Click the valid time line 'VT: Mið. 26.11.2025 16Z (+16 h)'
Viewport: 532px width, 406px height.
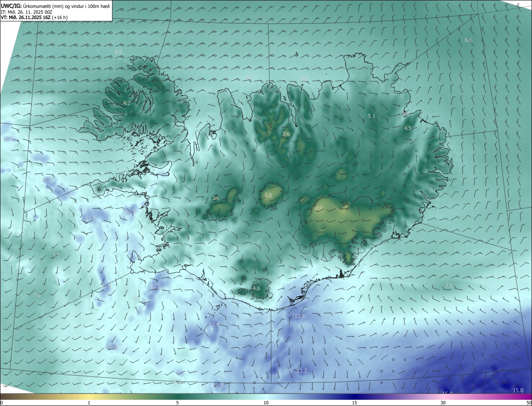(34, 17)
